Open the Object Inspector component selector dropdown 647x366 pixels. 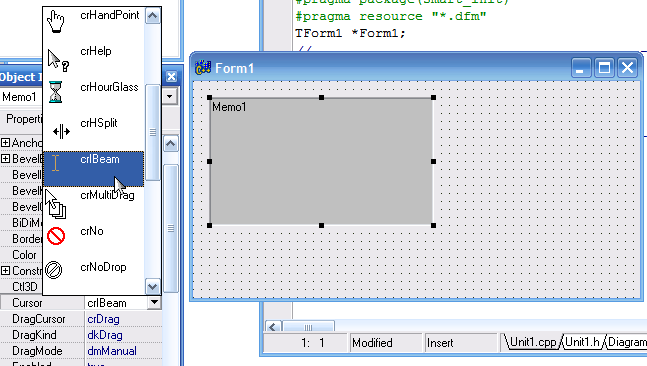(x=170, y=97)
